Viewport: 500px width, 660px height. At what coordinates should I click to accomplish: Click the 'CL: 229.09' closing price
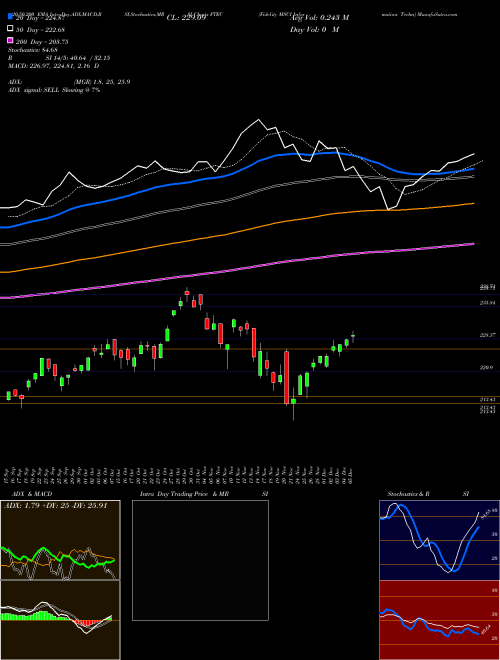[x=186, y=18]
